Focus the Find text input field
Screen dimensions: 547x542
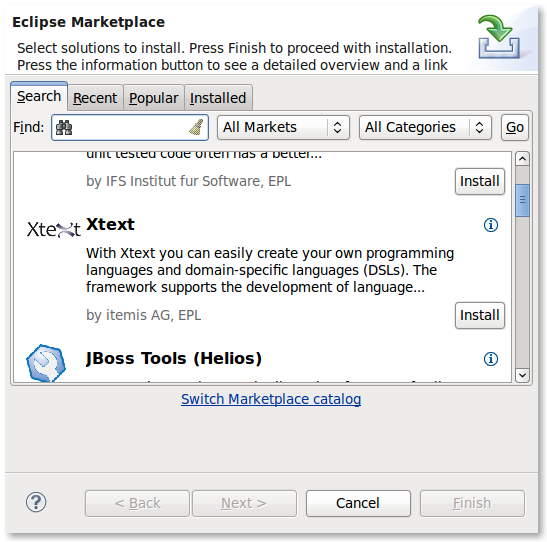(130, 127)
